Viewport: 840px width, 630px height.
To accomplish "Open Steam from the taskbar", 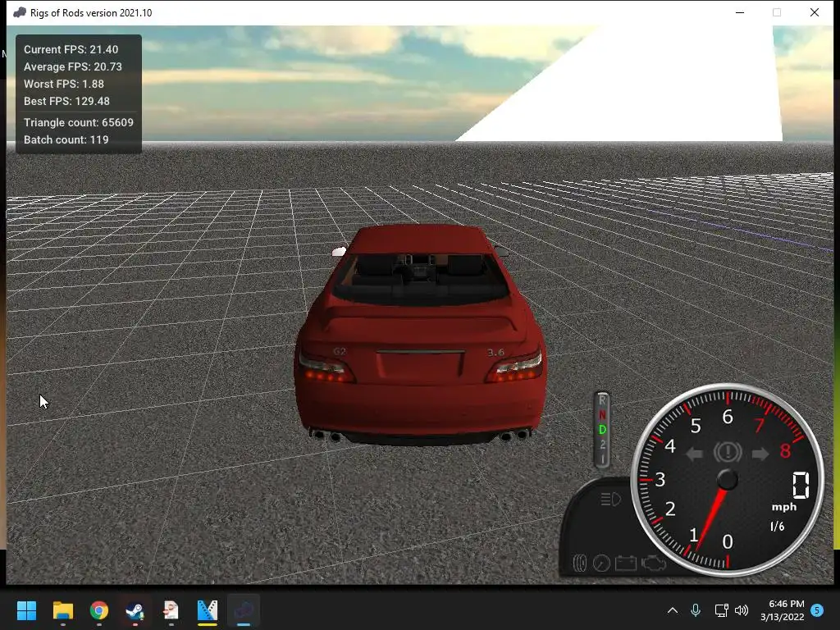I will point(135,610).
